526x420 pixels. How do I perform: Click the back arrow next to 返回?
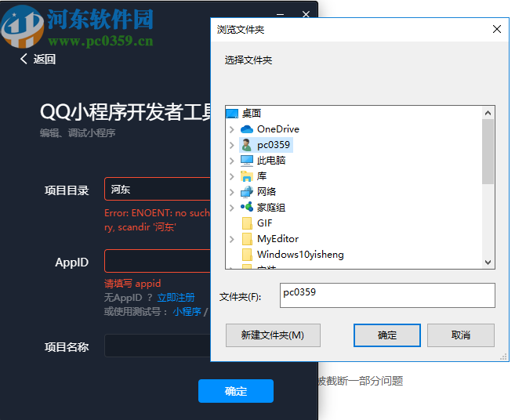tap(24, 59)
